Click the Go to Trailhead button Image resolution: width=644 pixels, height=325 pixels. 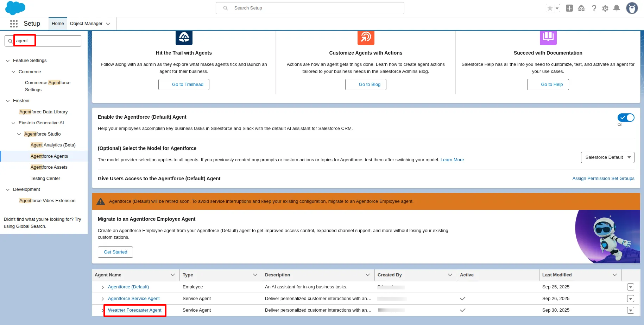[x=184, y=85]
